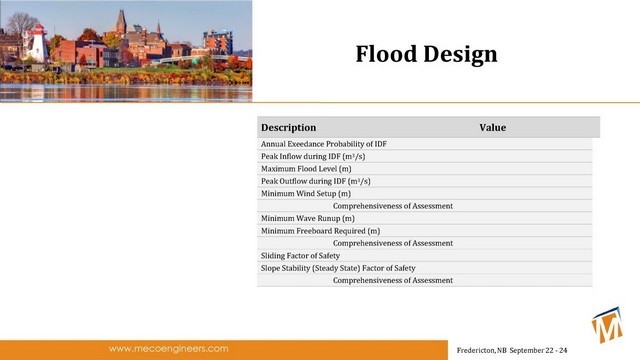This screenshot has height=360, width=640.
Task: Select Maximum Flood Level row
Action: point(424,169)
